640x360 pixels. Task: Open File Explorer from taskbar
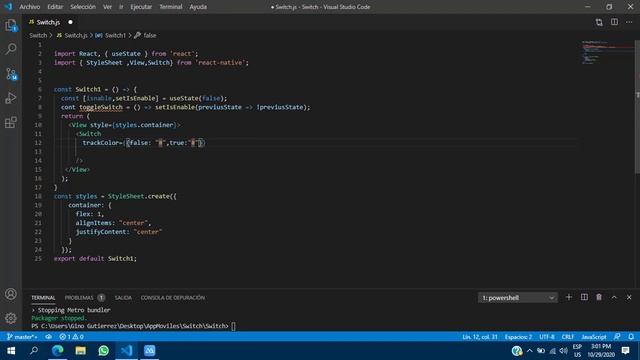tap(80, 351)
